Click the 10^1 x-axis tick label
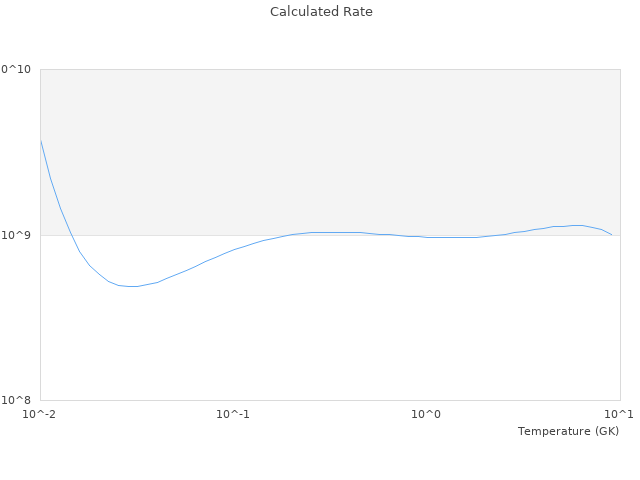Screen dimensions: 640x480 click(620, 415)
